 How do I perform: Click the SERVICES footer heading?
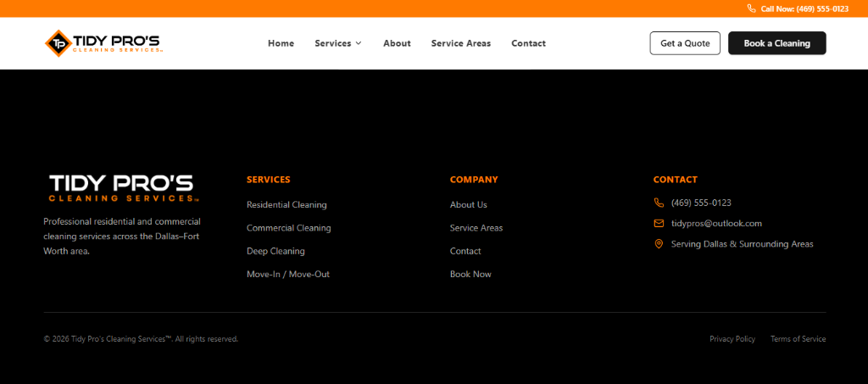tap(268, 180)
